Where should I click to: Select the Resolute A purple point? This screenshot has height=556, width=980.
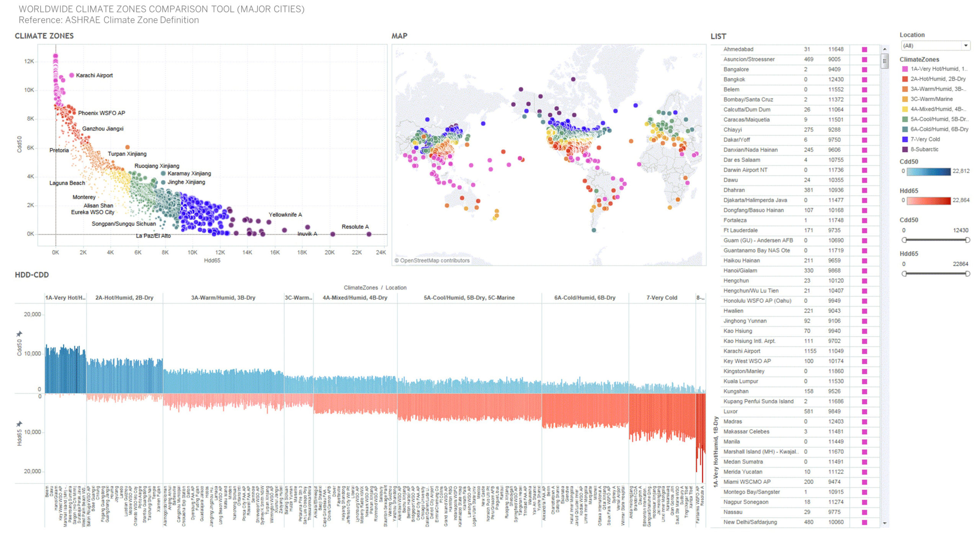point(369,234)
